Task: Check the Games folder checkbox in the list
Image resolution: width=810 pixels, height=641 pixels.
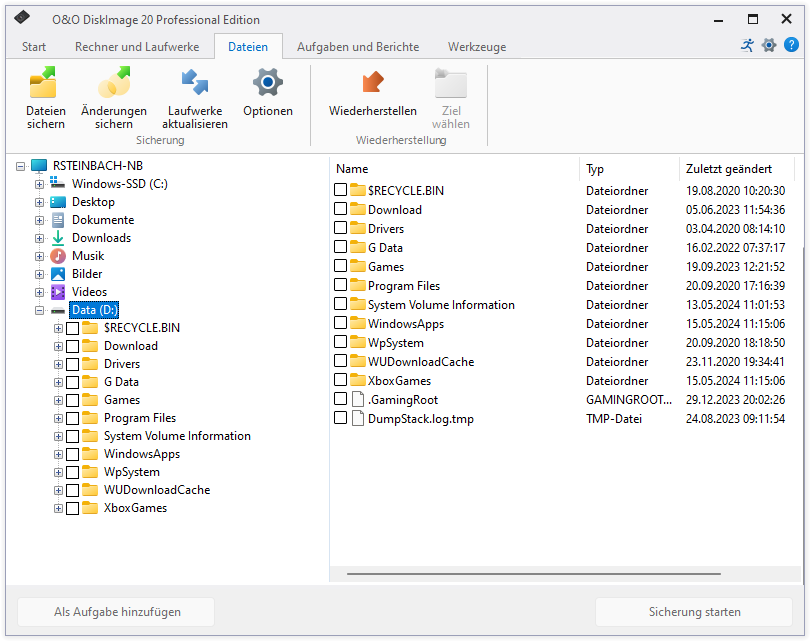Action: (340, 267)
